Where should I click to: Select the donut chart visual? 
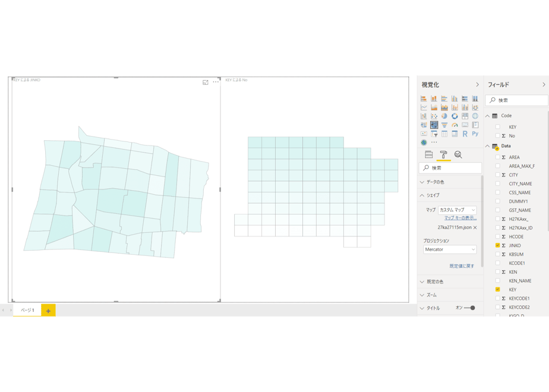coord(455,116)
